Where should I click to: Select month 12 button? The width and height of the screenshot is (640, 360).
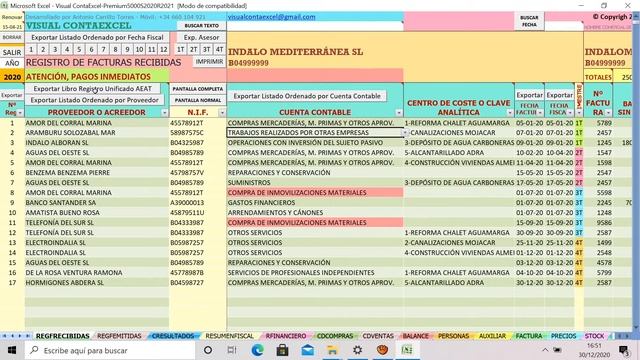(x=164, y=49)
